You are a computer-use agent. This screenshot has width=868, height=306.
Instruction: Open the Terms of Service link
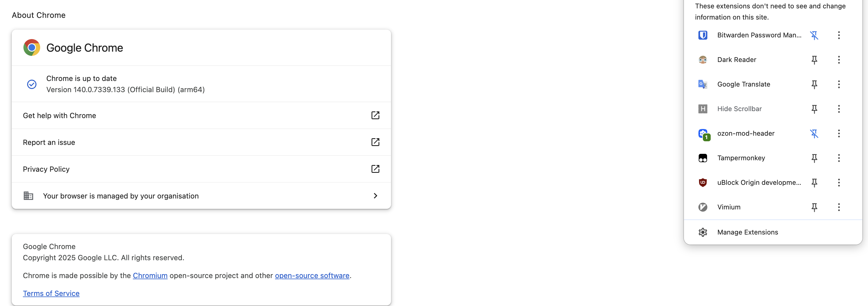[51, 293]
